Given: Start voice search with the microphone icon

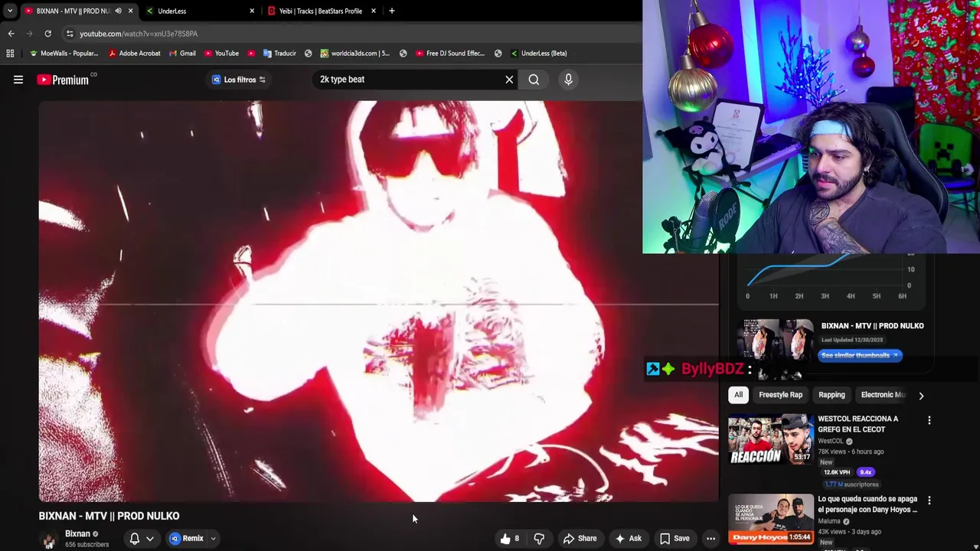Looking at the screenshot, I should click(568, 80).
